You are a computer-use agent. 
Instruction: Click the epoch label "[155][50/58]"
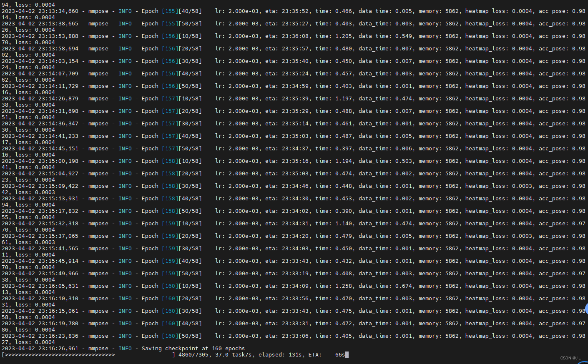point(181,24)
